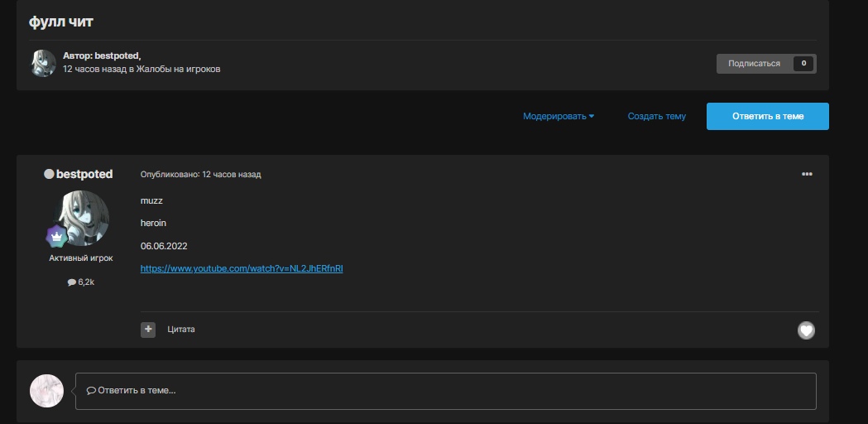Expand the Модерировать dropdown
Screen dimensions: 868x424
(x=559, y=117)
